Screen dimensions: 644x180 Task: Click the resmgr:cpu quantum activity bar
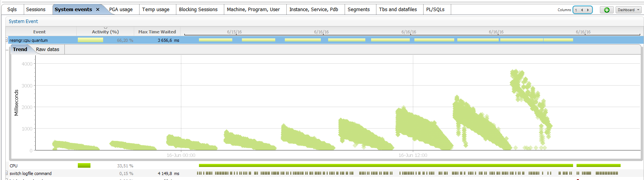click(90, 40)
